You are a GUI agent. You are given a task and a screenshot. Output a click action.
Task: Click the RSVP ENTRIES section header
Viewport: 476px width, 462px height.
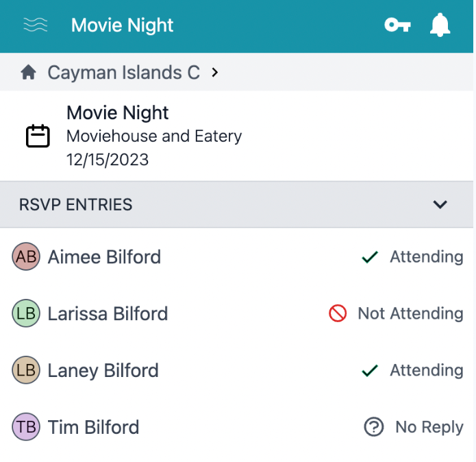coord(77,204)
